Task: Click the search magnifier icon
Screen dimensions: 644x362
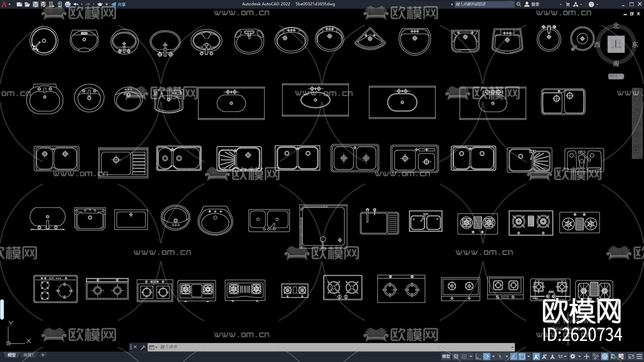Action: (x=518, y=4)
